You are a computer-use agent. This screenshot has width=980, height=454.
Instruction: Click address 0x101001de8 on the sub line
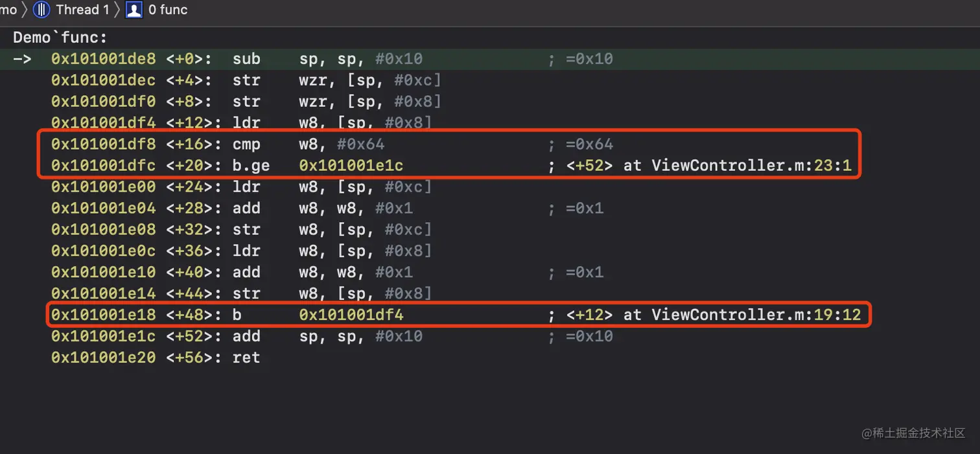[103, 59]
